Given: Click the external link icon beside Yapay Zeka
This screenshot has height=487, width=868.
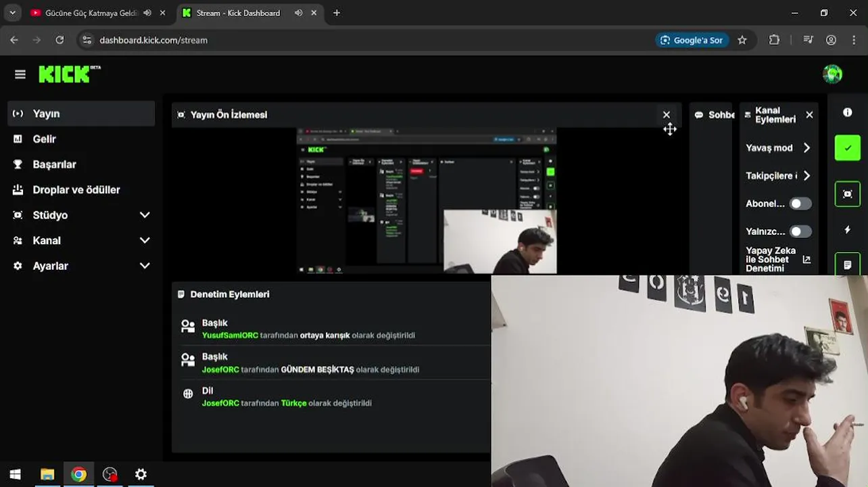Looking at the screenshot, I should click(x=806, y=260).
